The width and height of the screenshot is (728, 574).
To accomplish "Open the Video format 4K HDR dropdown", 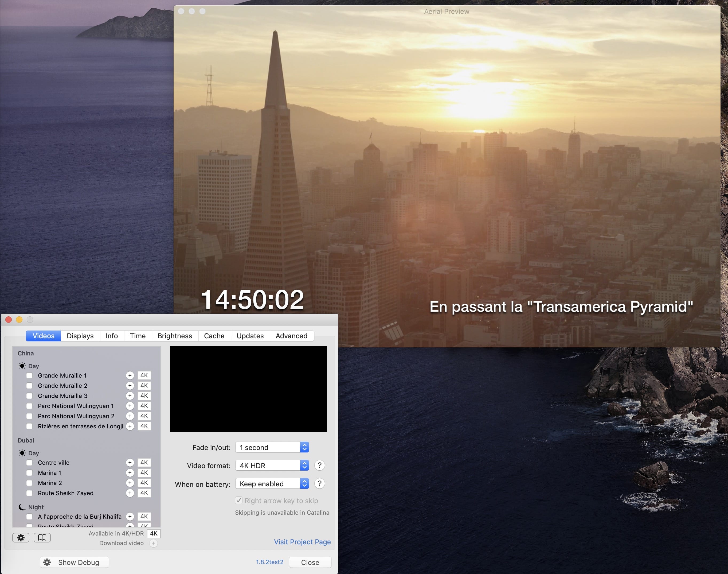I will [x=272, y=466].
